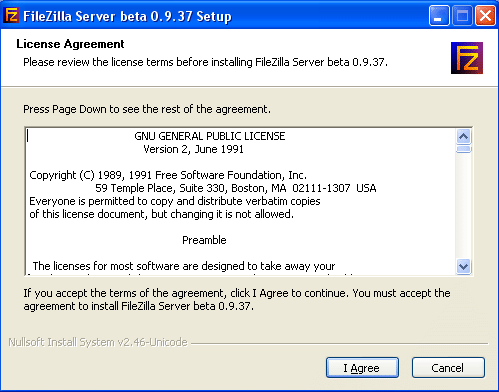Accept the license with I Agree

(362, 368)
